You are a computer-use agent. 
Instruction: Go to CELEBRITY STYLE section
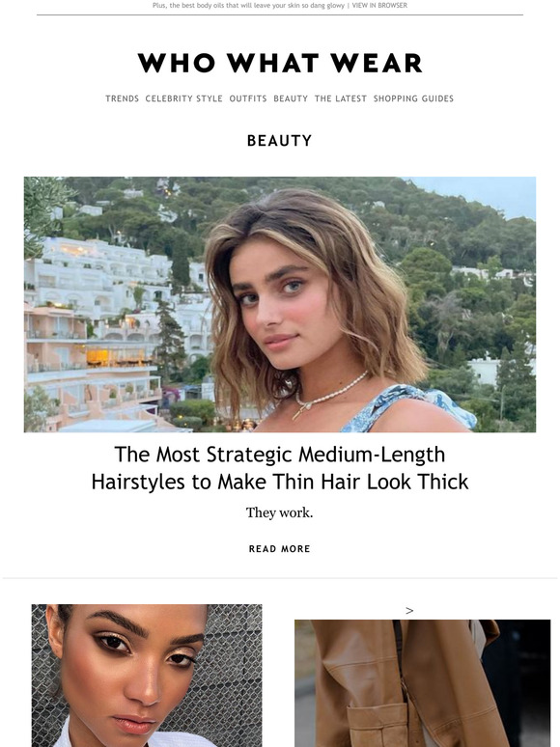[x=184, y=98]
